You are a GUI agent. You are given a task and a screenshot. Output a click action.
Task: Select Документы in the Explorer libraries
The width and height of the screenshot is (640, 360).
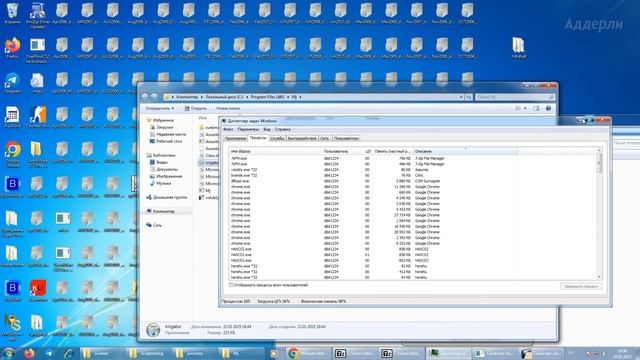pos(164,169)
